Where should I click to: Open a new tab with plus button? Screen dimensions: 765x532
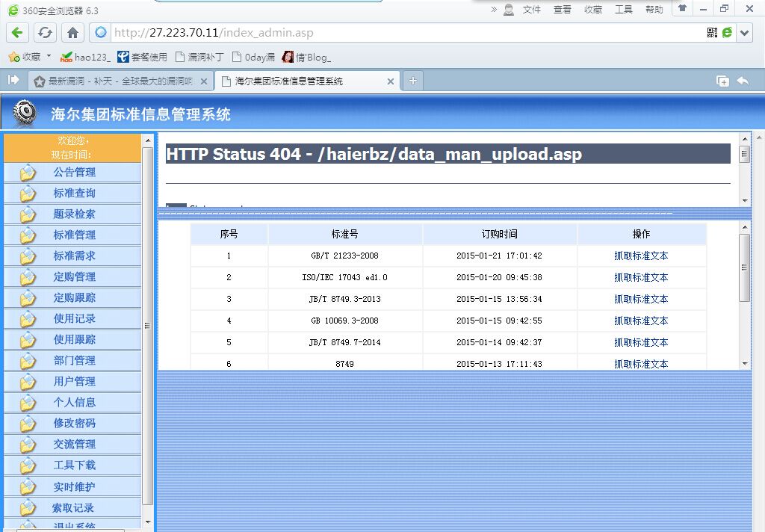412,81
